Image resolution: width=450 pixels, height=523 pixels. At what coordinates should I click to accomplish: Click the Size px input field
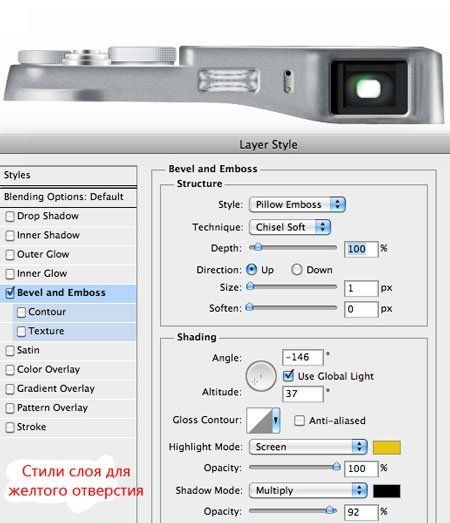tap(361, 289)
